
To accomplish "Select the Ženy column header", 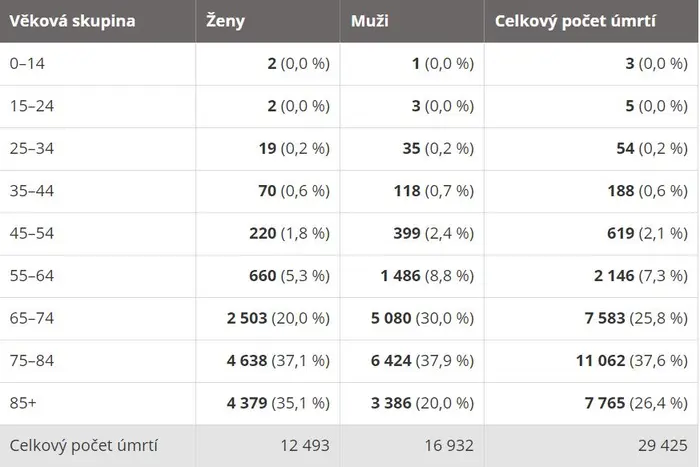I will pyautogui.click(x=225, y=21).
